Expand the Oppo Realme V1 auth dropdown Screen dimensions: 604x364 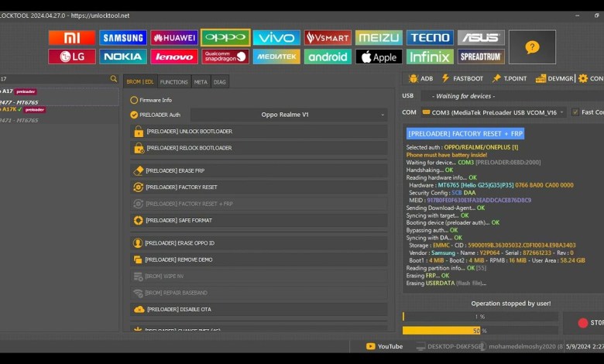point(289,115)
